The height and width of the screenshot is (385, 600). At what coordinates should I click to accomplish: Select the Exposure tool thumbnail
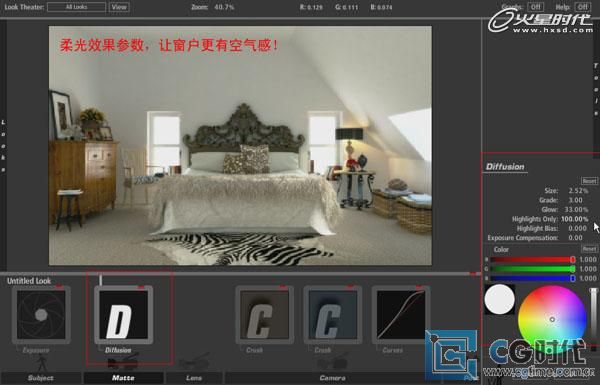[x=41, y=315]
